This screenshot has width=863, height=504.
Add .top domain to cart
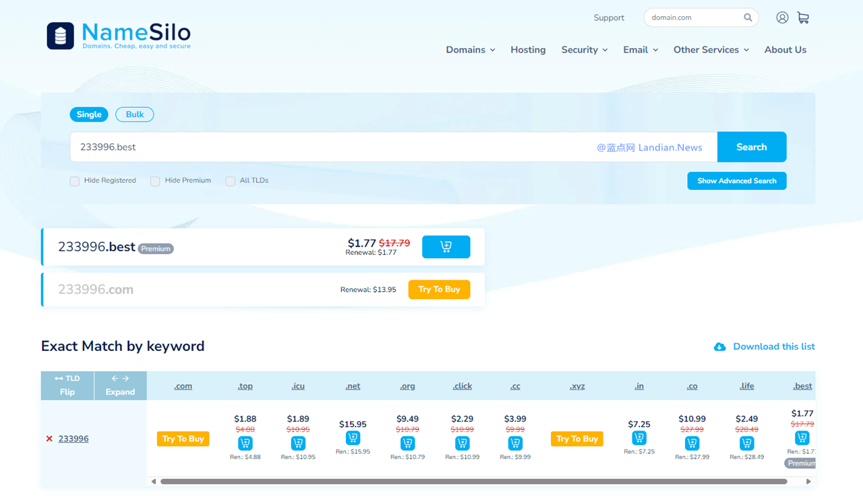coord(245,443)
